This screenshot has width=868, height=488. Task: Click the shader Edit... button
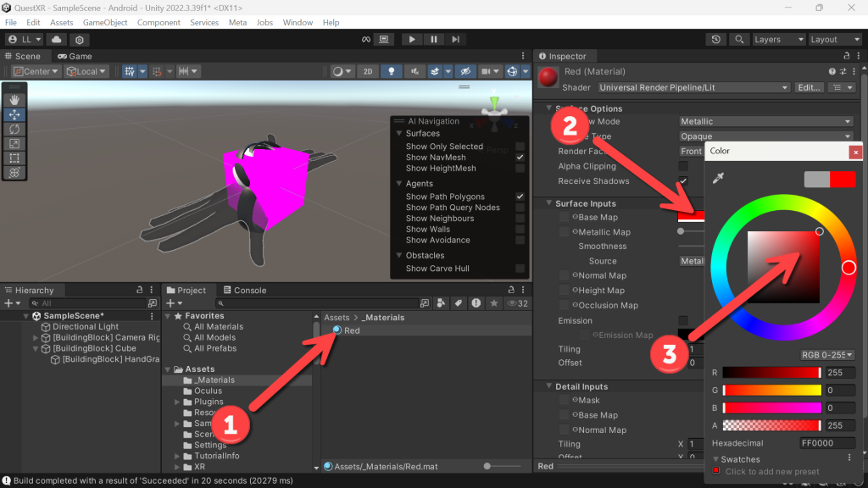(x=809, y=87)
